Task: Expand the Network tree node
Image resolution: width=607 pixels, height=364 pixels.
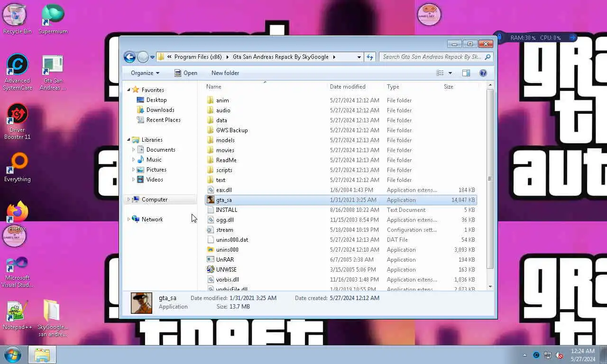Action: pos(129,219)
